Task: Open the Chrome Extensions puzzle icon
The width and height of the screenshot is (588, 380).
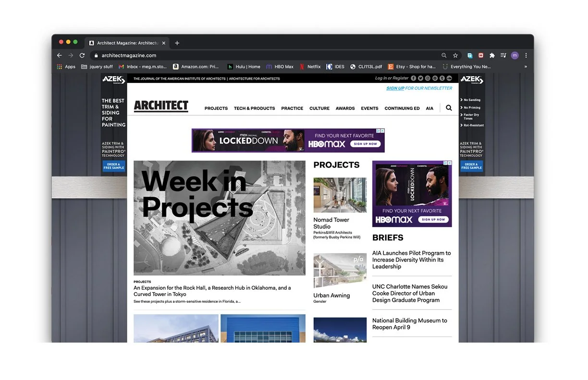Action: pos(492,56)
